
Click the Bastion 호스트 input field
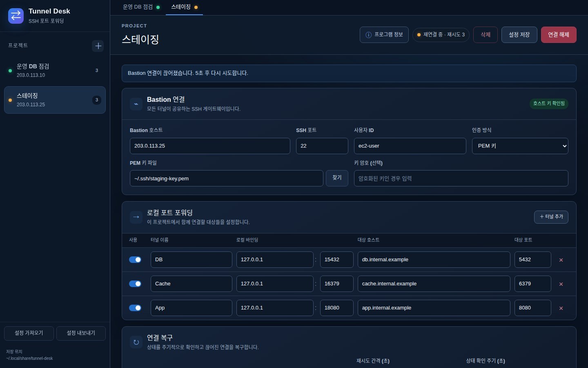210,146
